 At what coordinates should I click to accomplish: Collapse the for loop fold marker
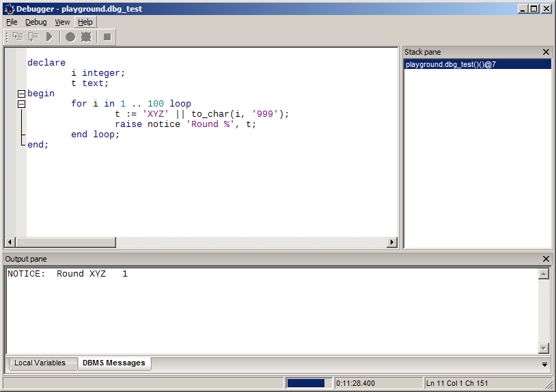(21, 104)
